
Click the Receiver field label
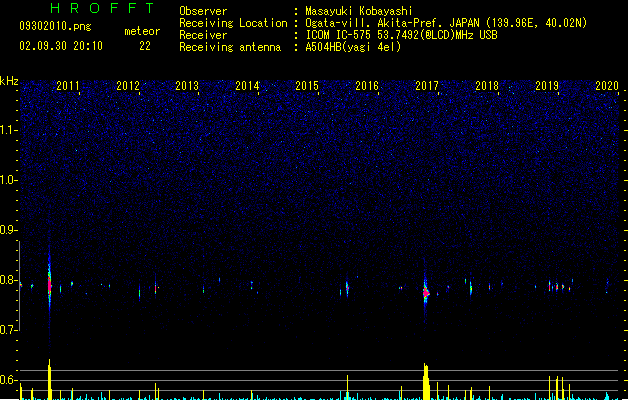203,35
